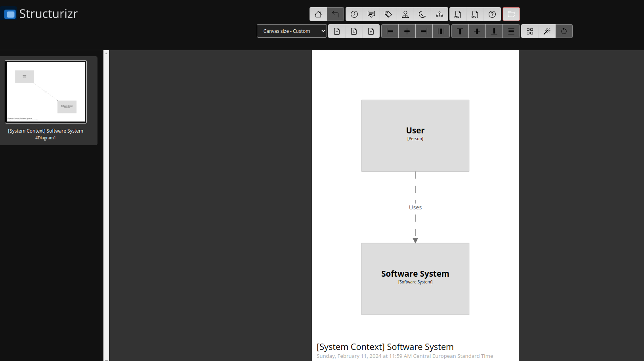The width and height of the screenshot is (644, 361).
Task: Start presentation mode with the person icon
Action: [405, 14]
